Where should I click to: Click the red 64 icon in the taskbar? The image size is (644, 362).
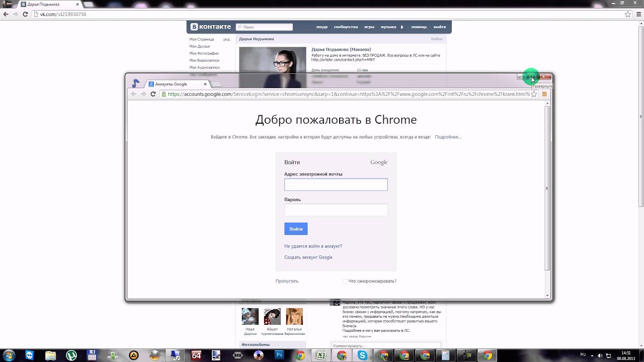click(196, 355)
